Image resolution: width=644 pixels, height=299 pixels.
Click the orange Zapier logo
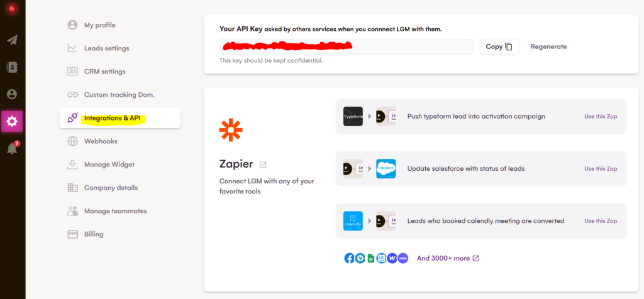[231, 129]
